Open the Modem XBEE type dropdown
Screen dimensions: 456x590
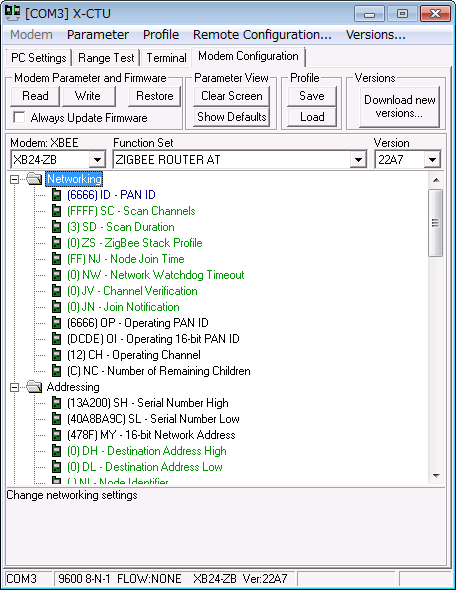[x=97, y=160]
